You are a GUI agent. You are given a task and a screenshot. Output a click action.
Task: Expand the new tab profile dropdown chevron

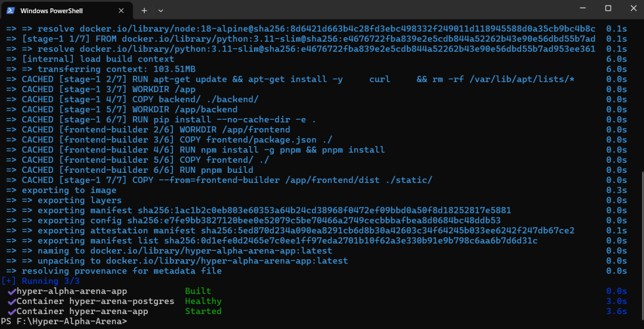[x=160, y=11]
